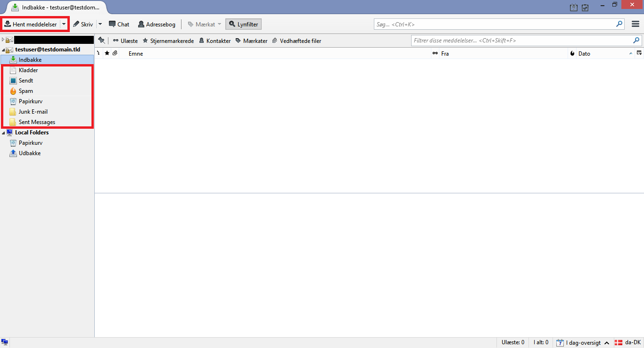Open the tasks tab icon
The width and height of the screenshot is (644, 348).
coord(585,8)
